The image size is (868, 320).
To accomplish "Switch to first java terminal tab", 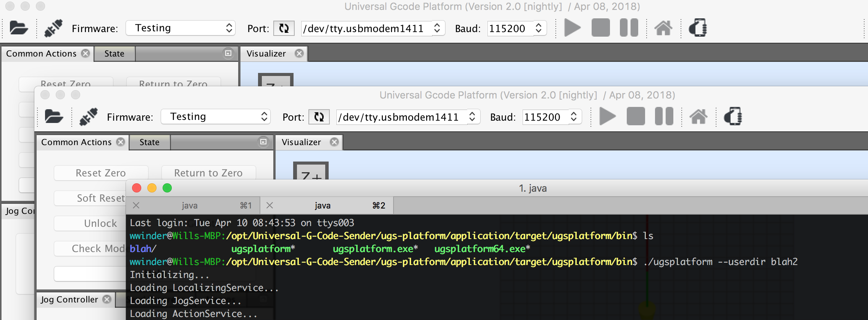I will (190, 205).
